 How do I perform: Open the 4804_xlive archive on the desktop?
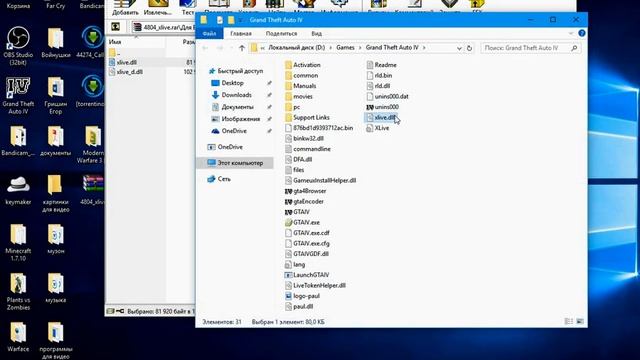tap(92, 190)
